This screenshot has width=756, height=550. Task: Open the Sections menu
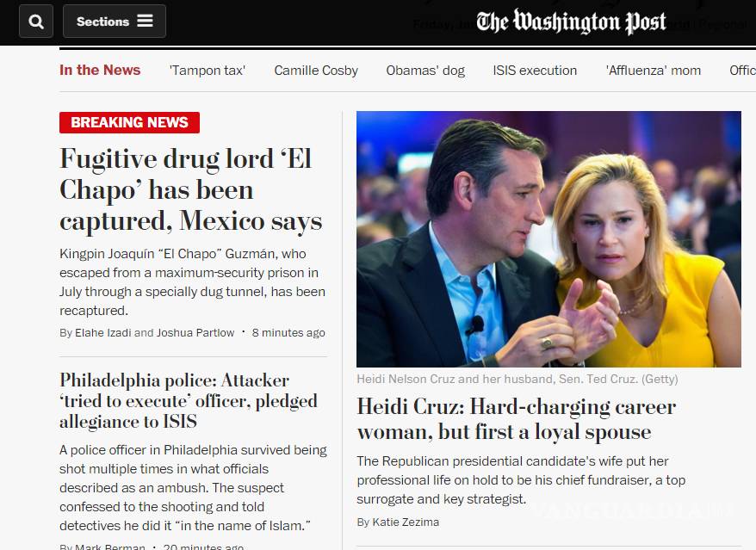point(114,22)
